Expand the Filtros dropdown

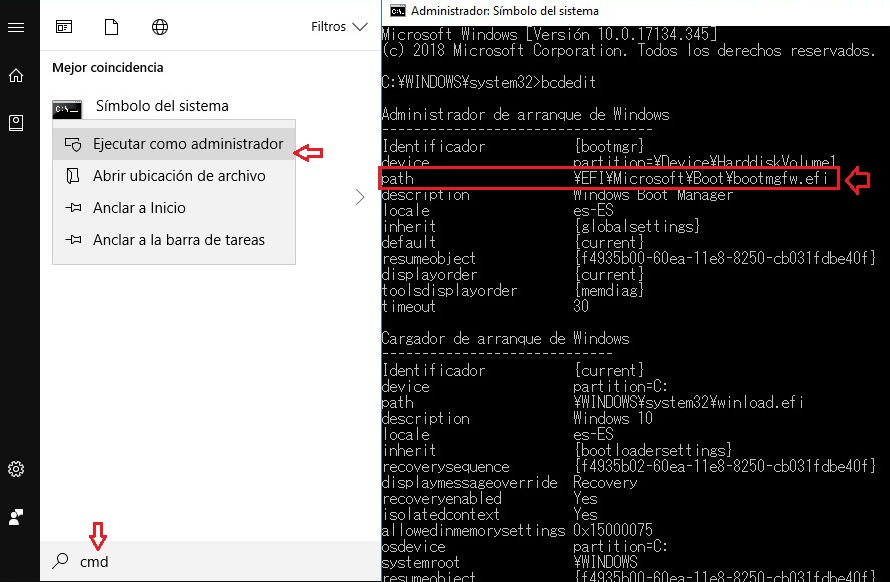[x=339, y=27]
